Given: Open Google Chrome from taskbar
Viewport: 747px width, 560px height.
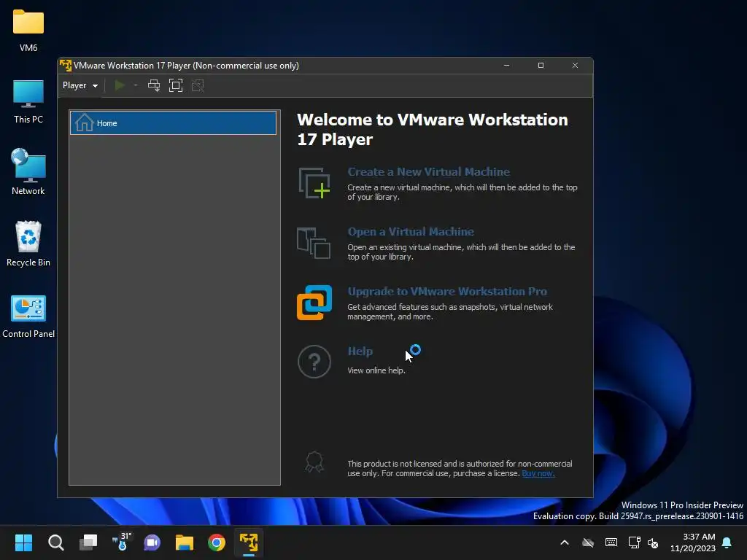Looking at the screenshot, I should click(x=217, y=542).
